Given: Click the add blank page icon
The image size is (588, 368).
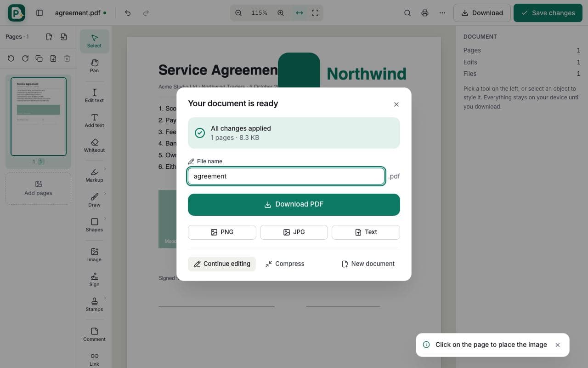Looking at the screenshot, I should (49, 37).
